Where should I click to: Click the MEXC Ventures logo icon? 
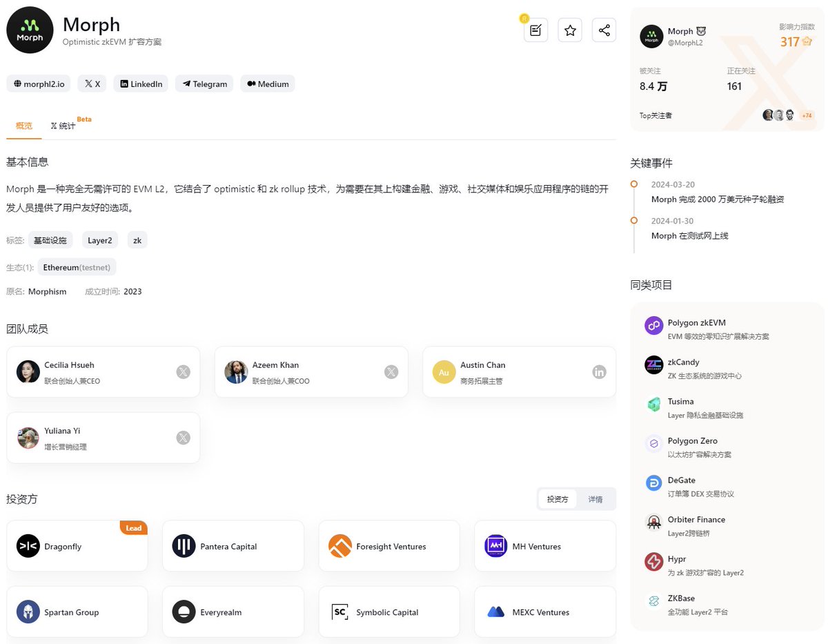(x=496, y=612)
